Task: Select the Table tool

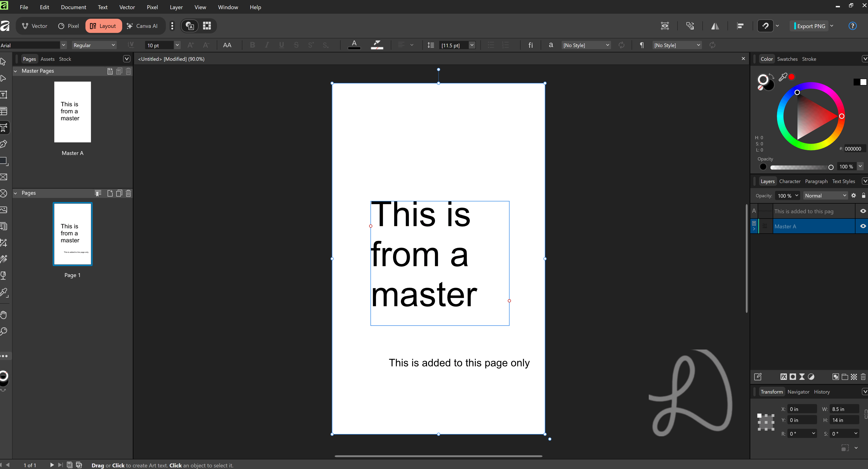Action: (x=4, y=111)
